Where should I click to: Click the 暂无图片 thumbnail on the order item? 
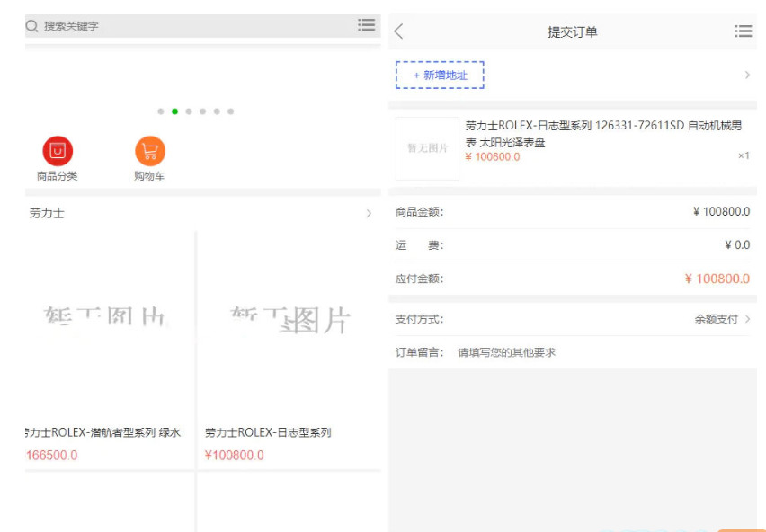426,147
